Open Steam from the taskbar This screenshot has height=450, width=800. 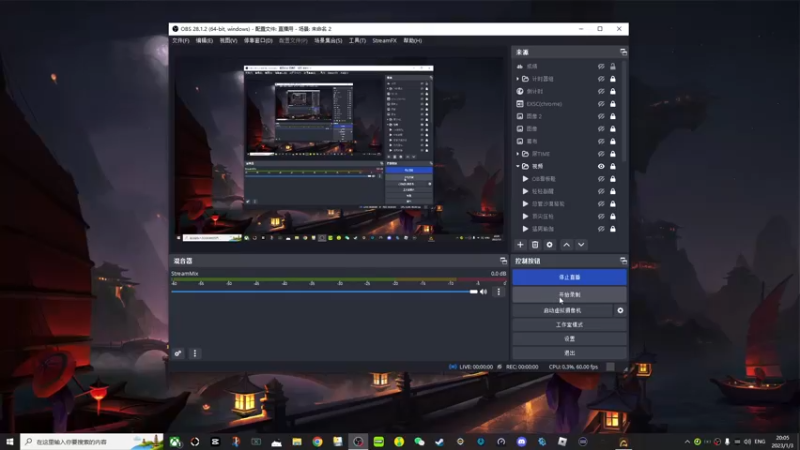[440, 442]
